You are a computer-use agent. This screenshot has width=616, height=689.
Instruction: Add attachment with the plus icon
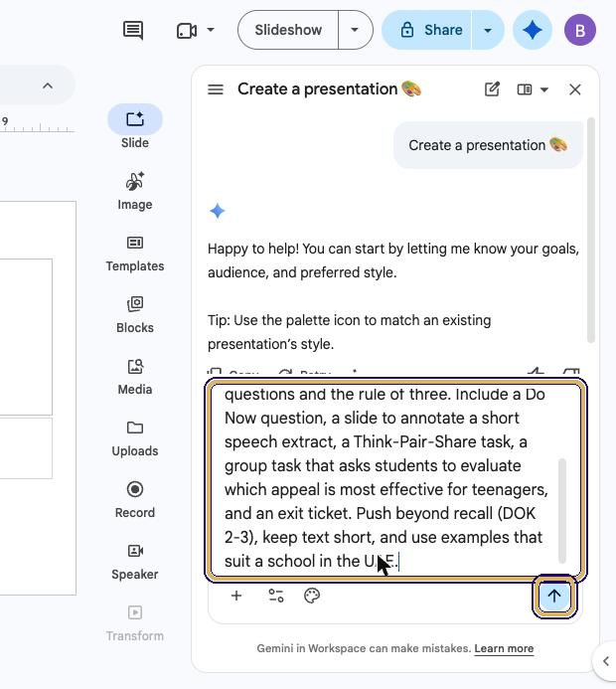click(236, 596)
